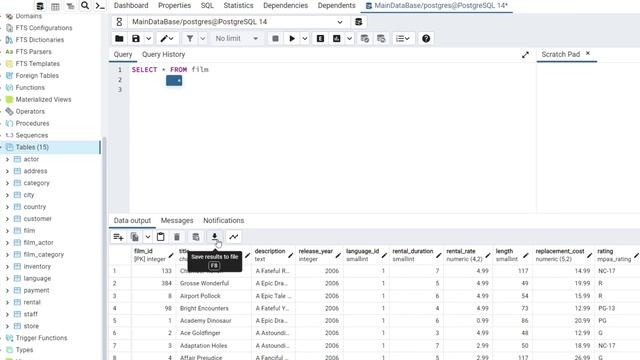Open the Query History tab
The image size is (640, 360).
(x=163, y=54)
